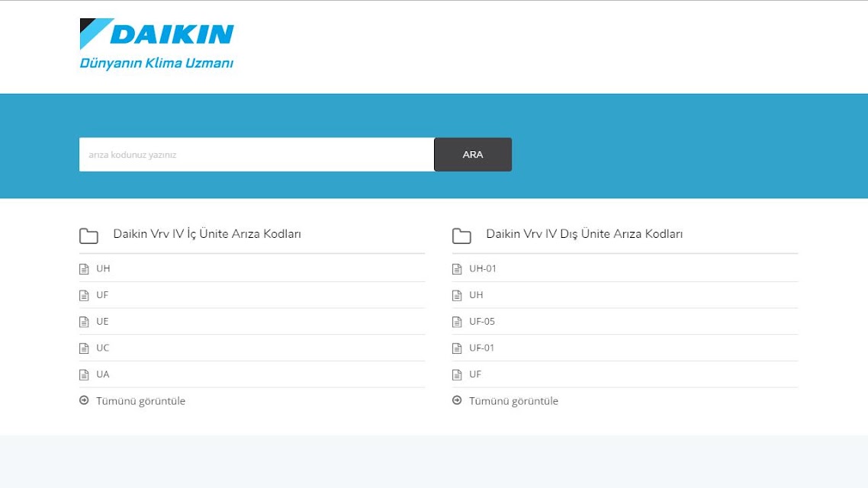Viewport: 868px width, 488px height.
Task: Click Tümünü görüntüle under İç Ünite list
Action: (140, 401)
